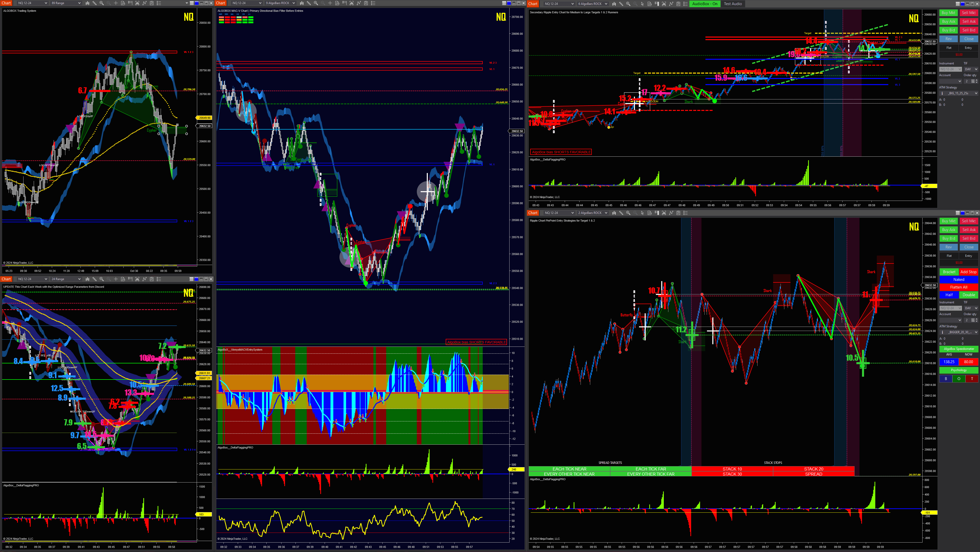Click the Chart tab on the 24 Range window
This screenshot has height=552, width=980.
[x=6, y=279]
